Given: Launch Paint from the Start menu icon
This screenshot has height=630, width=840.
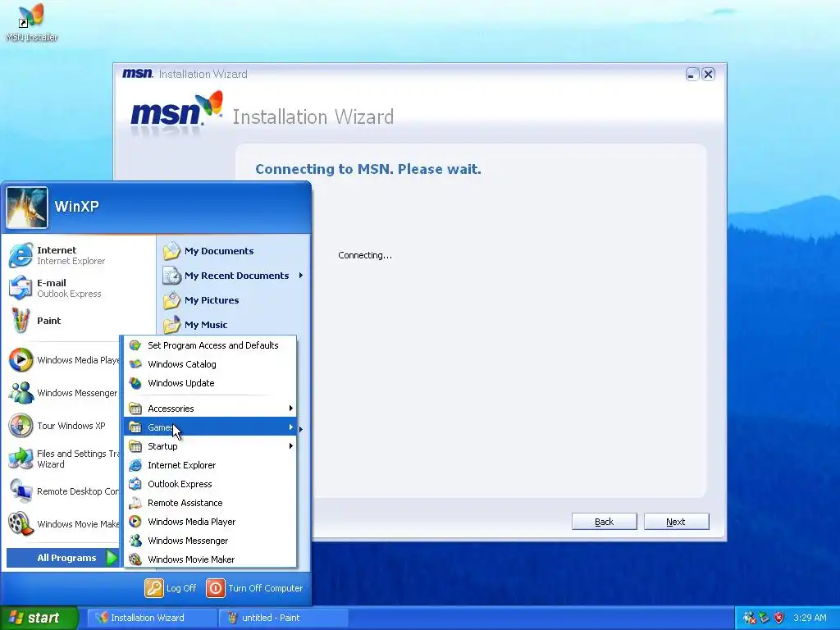Looking at the screenshot, I should pos(21,321).
